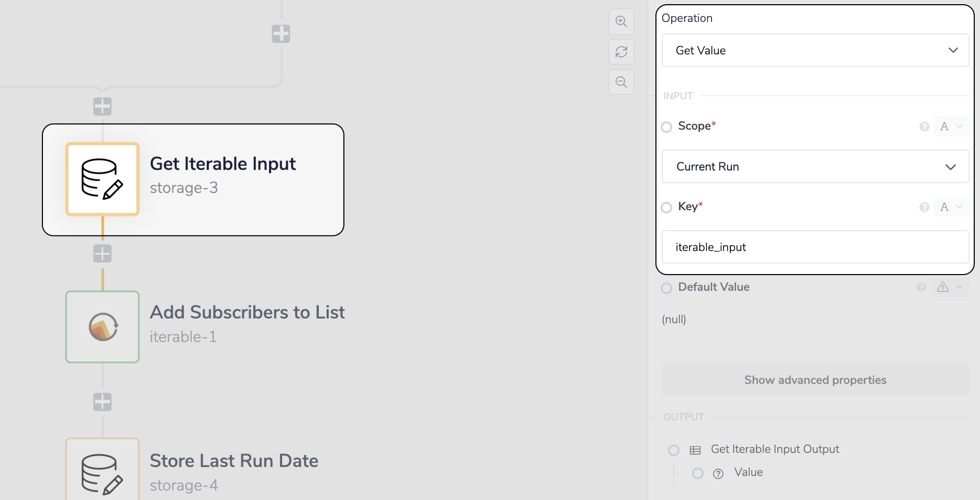This screenshot has width=980, height=500.
Task: Toggle the circle beside Get Iterable Input Output
Action: point(674,449)
